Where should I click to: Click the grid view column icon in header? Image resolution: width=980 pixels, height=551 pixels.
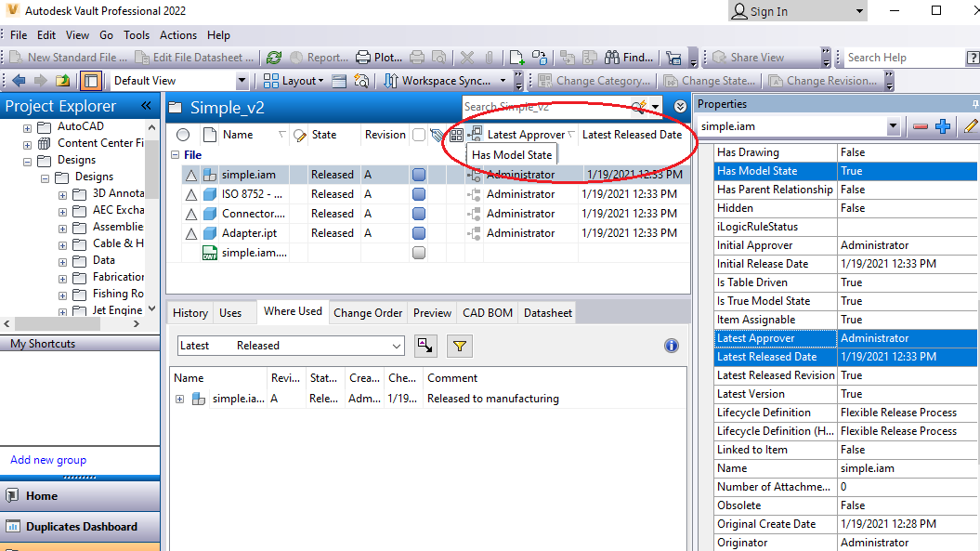point(456,135)
